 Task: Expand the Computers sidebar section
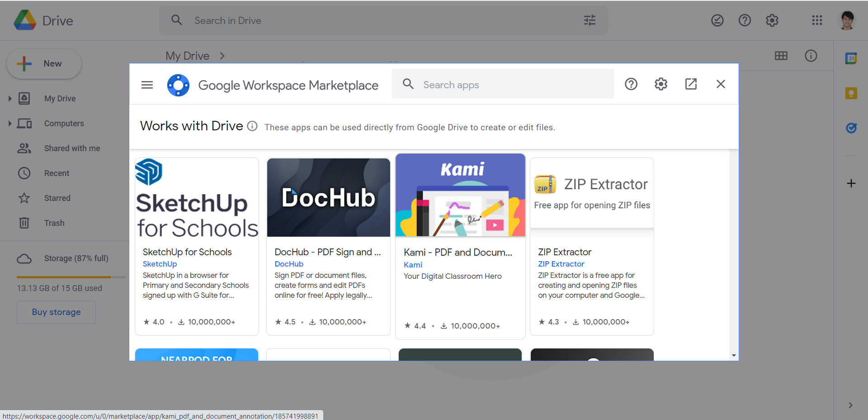pyautogui.click(x=9, y=123)
